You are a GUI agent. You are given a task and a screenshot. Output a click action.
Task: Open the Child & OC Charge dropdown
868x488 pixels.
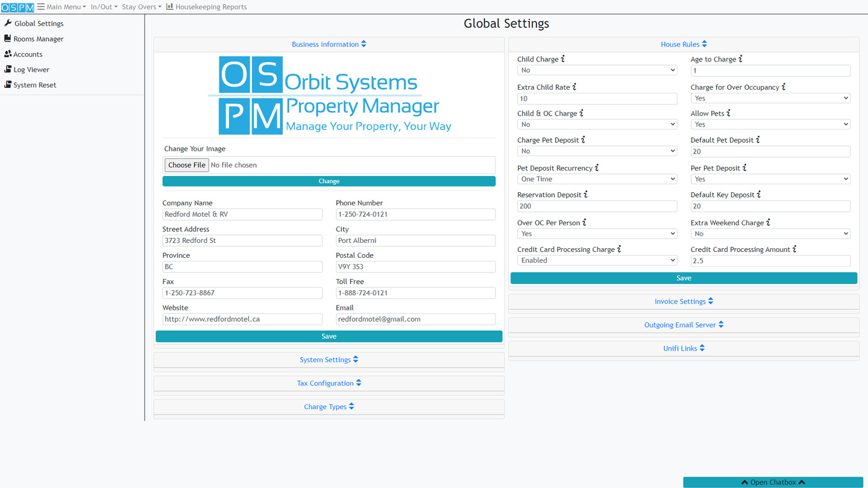[x=597, y=124]
